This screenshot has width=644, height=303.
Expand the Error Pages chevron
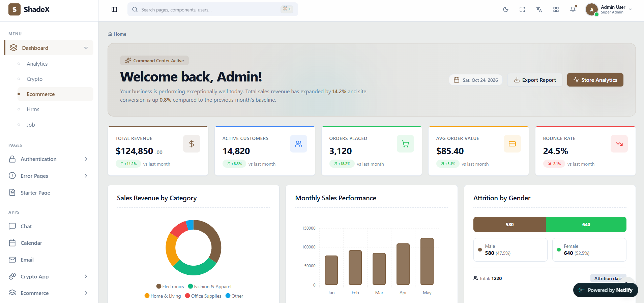[x=86, y=176]
